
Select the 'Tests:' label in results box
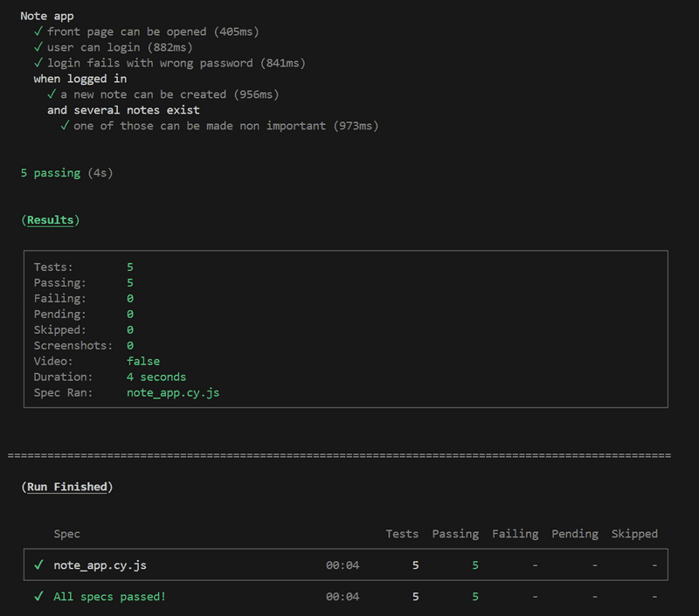pyautogui.click(x=53, y=267)
